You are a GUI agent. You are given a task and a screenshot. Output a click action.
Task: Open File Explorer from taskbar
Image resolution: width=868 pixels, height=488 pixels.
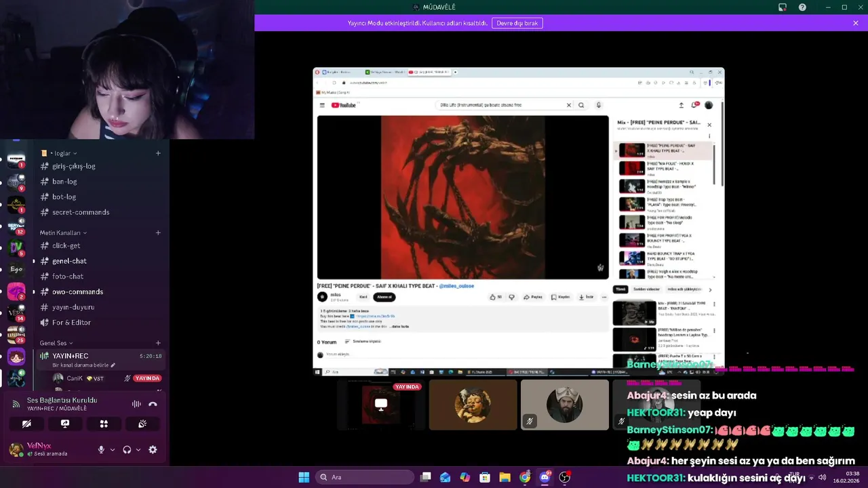click(505, 477)
